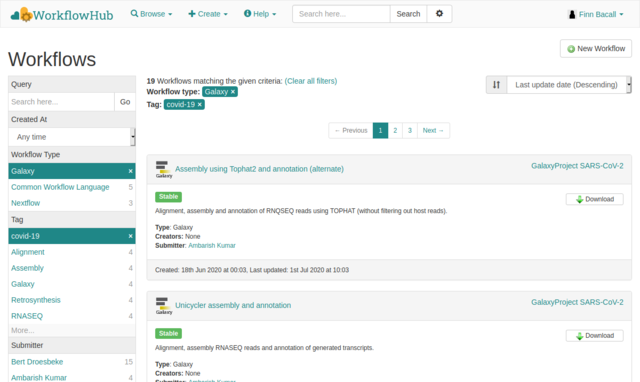Click the Query search field
640x382 pixels.
pyautogui.click(x=61, y=102)
